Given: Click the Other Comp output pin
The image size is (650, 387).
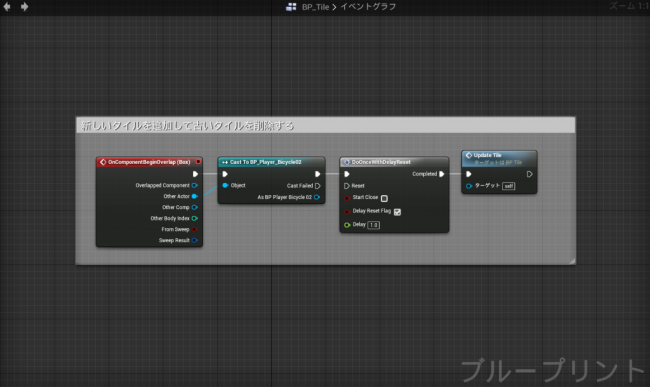Looking at the screenshot, I should click(x=194, y=207).
